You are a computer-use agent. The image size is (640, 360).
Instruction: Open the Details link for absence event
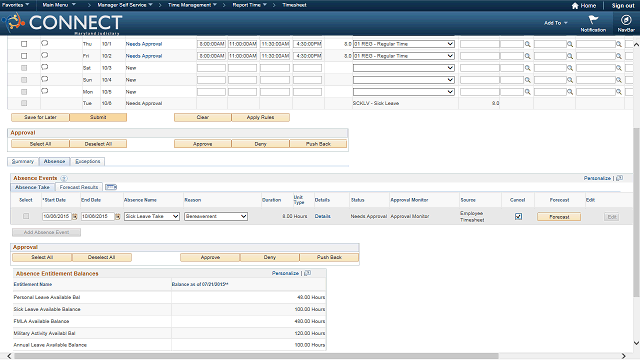(322, 216)
